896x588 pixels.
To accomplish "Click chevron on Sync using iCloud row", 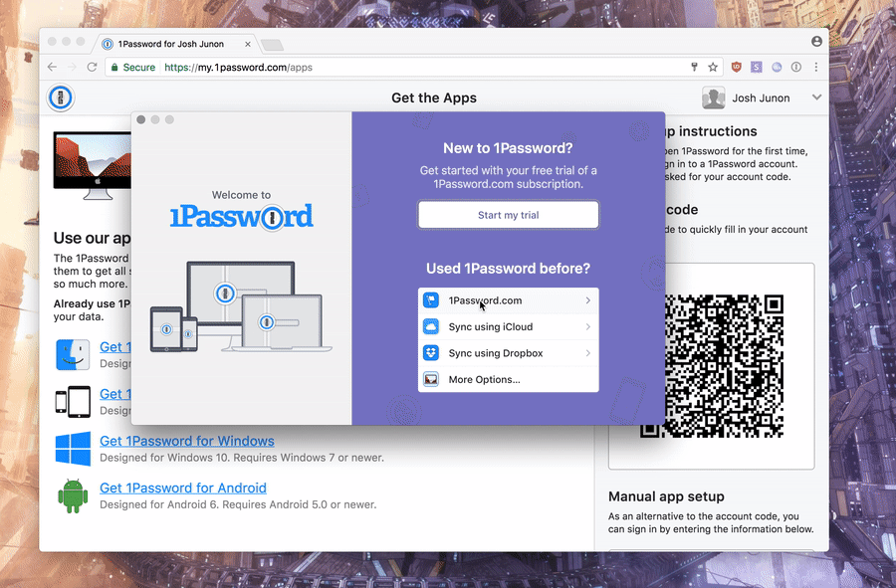I will (588, 326).
